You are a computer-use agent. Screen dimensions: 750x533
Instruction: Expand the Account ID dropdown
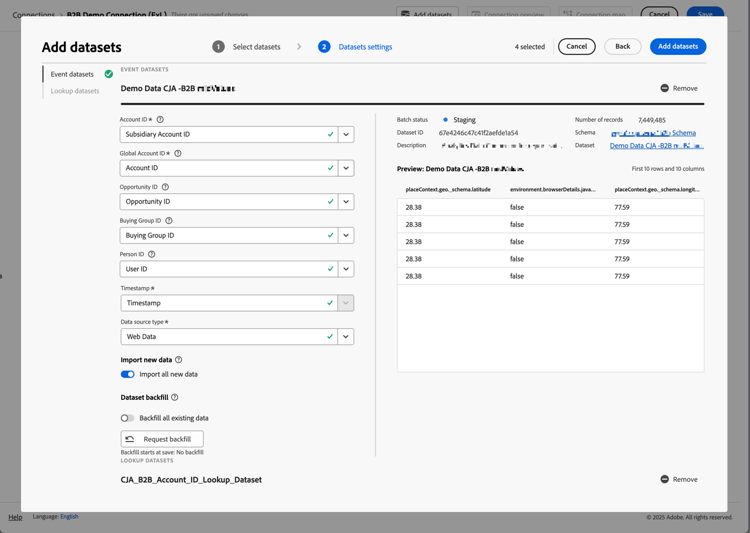pyautogui.click(x=346, y=134)
